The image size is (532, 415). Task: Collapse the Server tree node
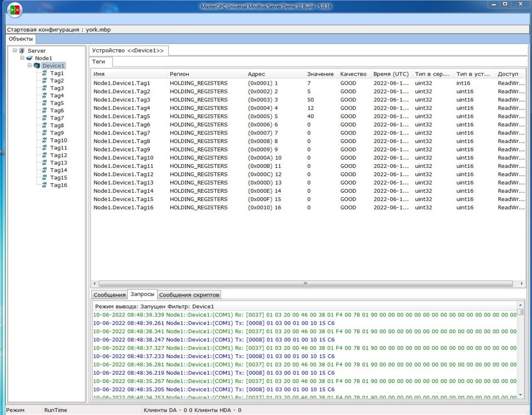[x=15, y=50]
